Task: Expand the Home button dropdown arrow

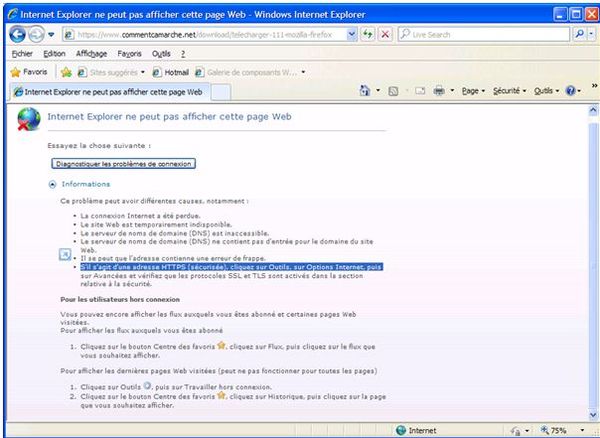Action: tap(378, 91)
